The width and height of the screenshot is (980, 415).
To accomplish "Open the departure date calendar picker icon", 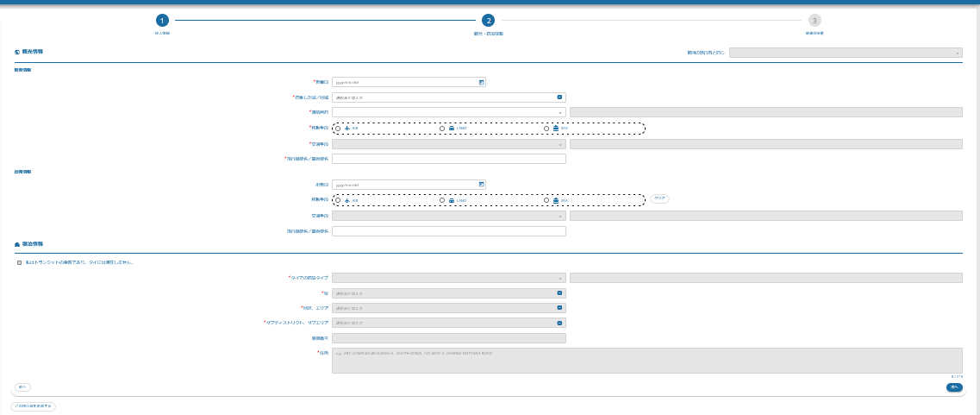I will [482, 184].
